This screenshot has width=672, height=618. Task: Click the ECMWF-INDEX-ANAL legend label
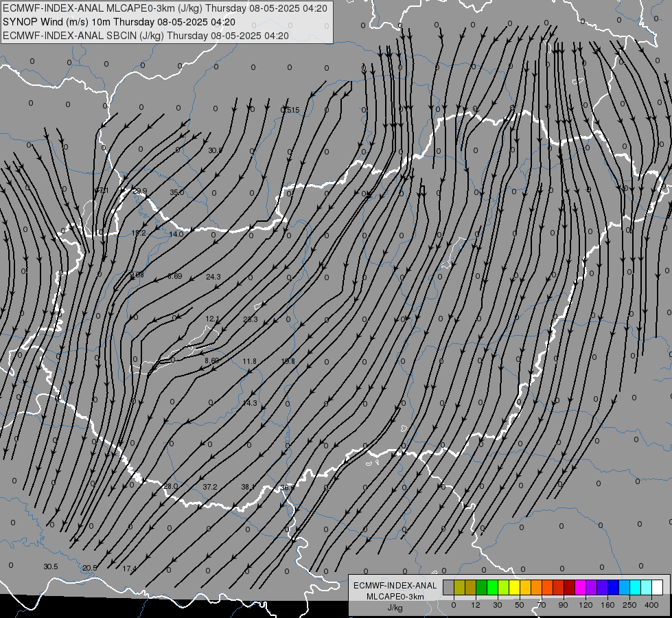(x=395, y=586)
